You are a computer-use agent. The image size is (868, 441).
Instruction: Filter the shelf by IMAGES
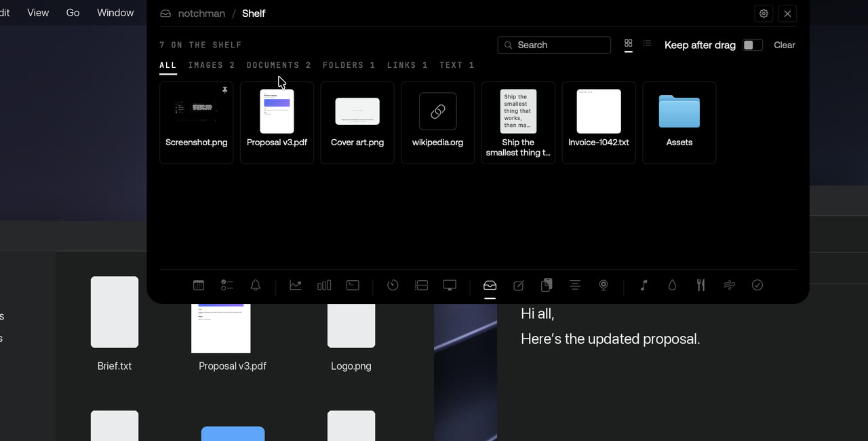212,65
